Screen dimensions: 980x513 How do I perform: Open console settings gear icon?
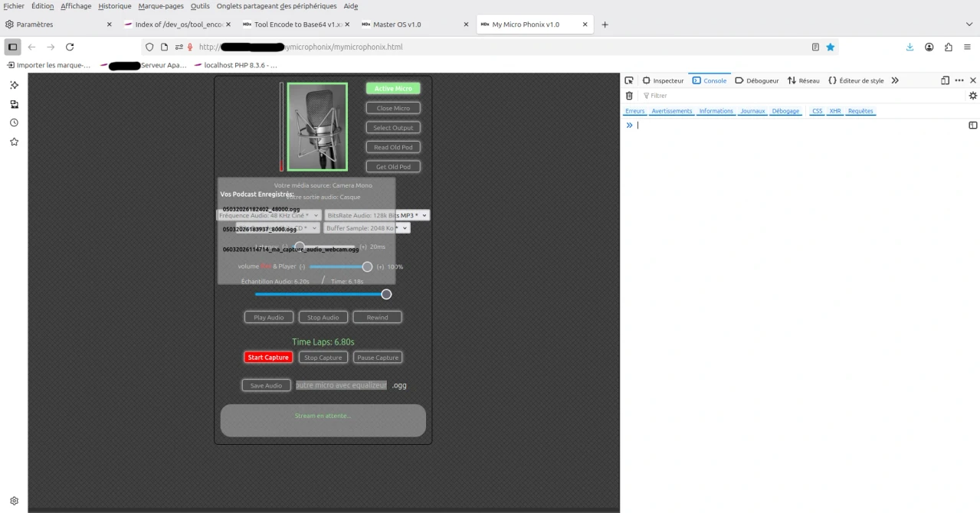(973, 96)
